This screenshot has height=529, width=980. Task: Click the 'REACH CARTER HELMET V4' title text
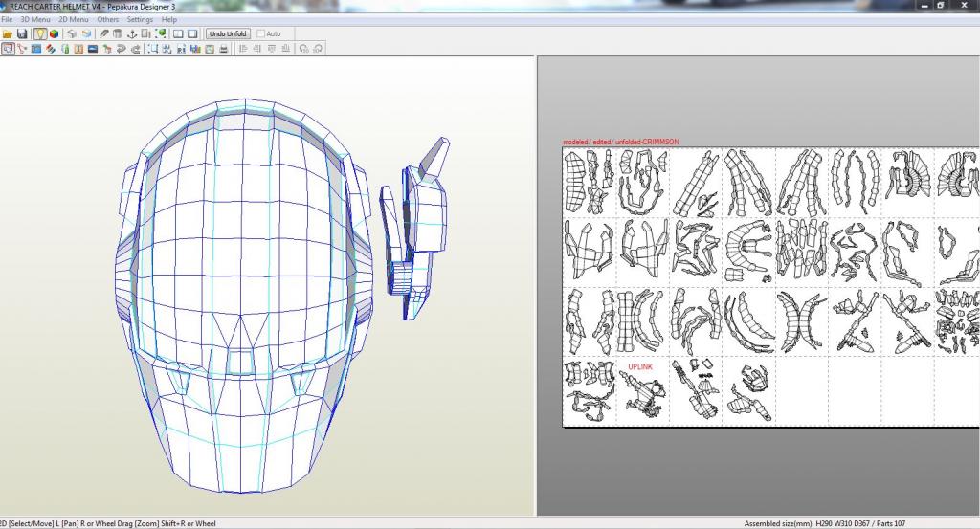(54, 7)
